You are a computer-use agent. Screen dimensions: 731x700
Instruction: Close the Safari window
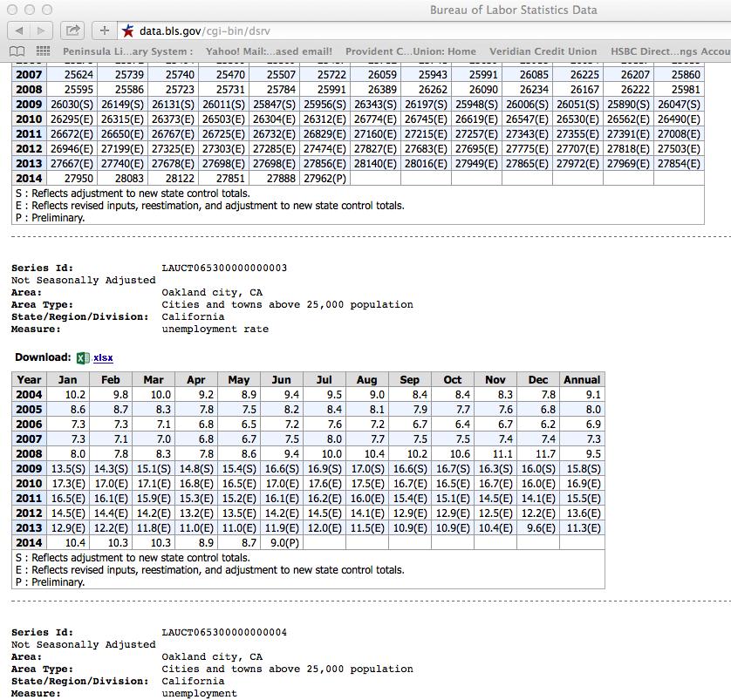click(x=12, y=10)
